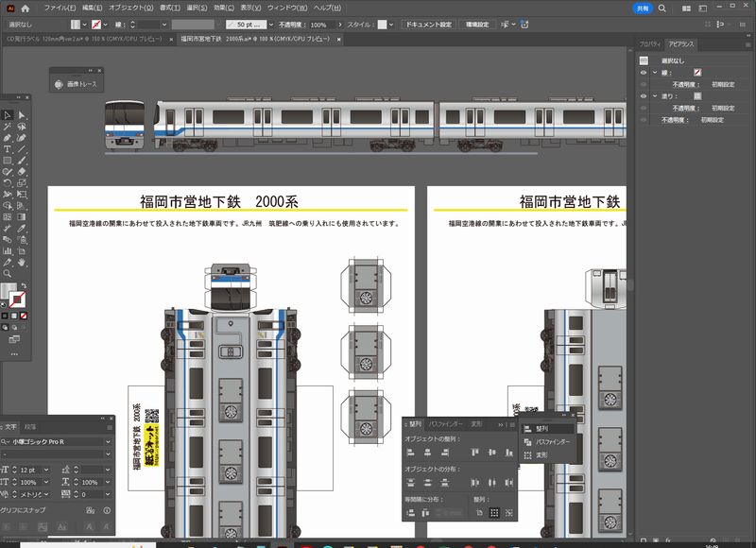Toggle visibility eye for 塗り appearance row

click(644, 96)
